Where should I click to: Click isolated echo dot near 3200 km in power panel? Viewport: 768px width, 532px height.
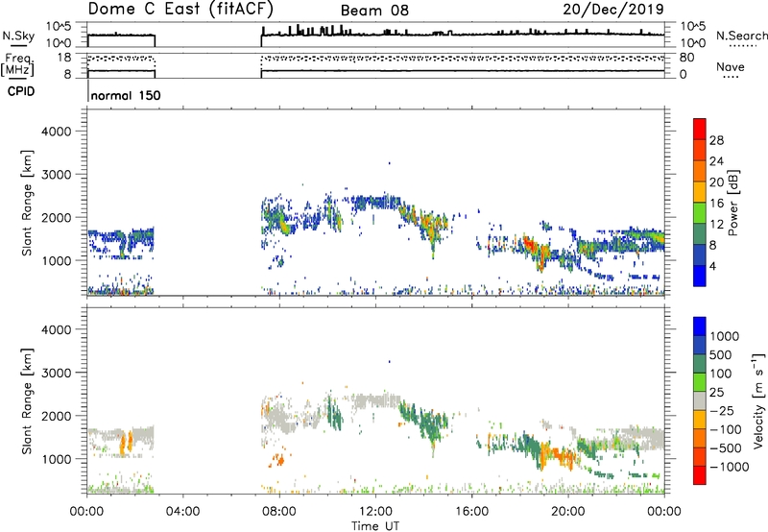point(390,163)
